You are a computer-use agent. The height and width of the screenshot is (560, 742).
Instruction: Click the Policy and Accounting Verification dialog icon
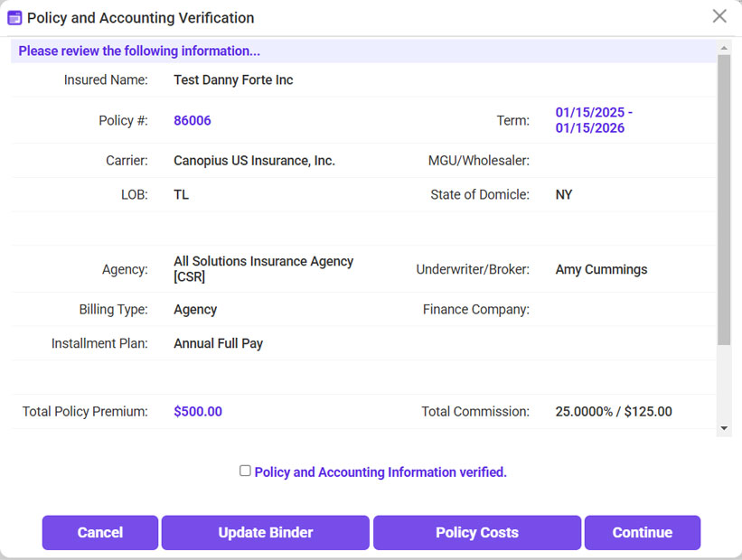pos(14,17)
